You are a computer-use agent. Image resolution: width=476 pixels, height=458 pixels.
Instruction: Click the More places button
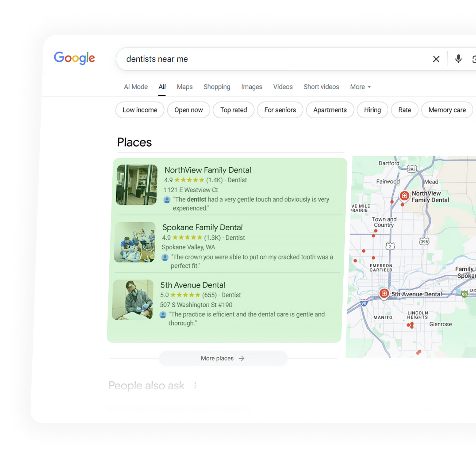(223, 358)
